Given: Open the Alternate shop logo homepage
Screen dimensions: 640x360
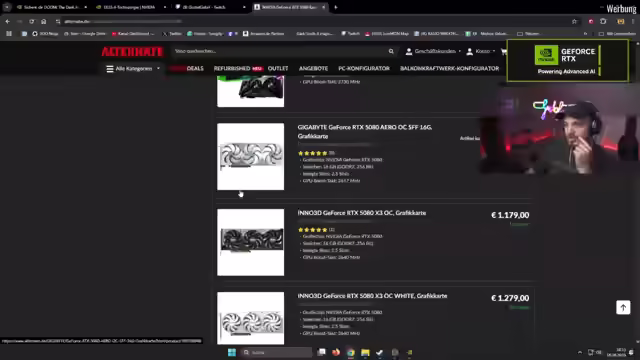Looking at the screenshot, I should (x=132, y=51).
